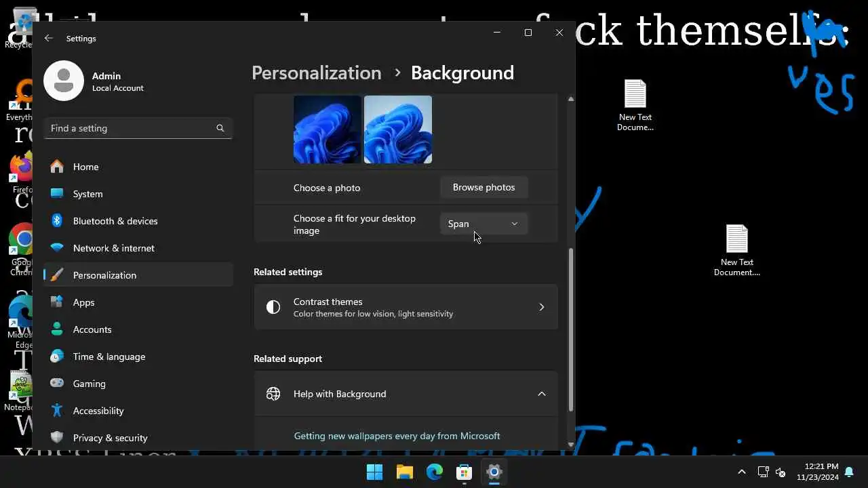Close the Settings window
The width and height of the screenshot is (868, 488).
click(559, 33)
